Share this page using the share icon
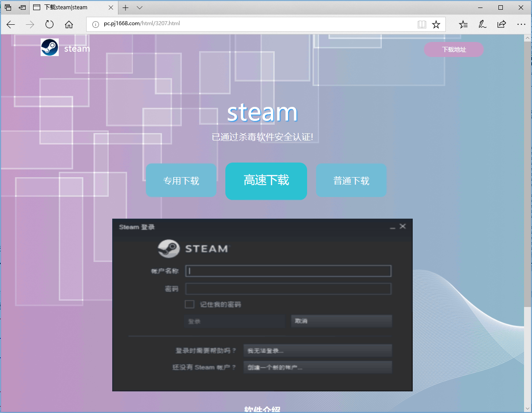The image size is (532, 413). point(502,24)
